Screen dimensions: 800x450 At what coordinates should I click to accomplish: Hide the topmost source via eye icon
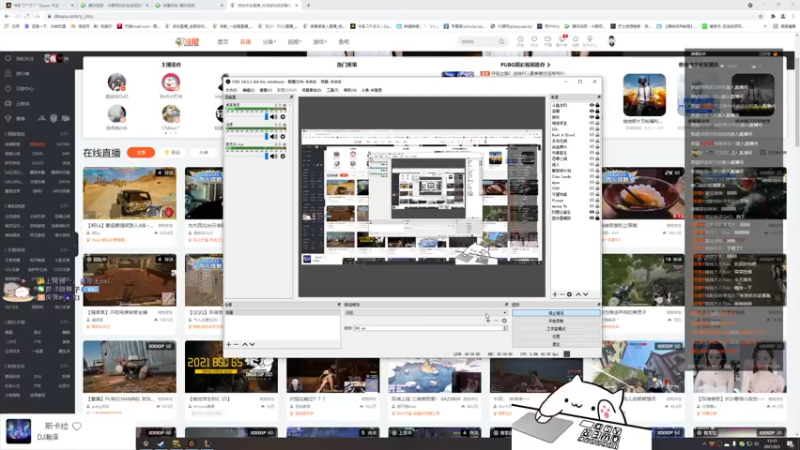592,106
